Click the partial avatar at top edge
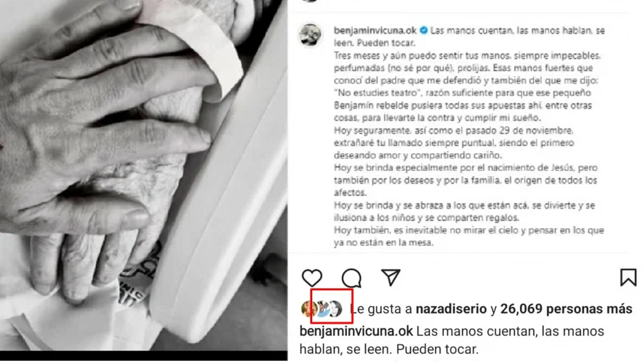Viewport: 644px width, 362px height. click(310, 1)
